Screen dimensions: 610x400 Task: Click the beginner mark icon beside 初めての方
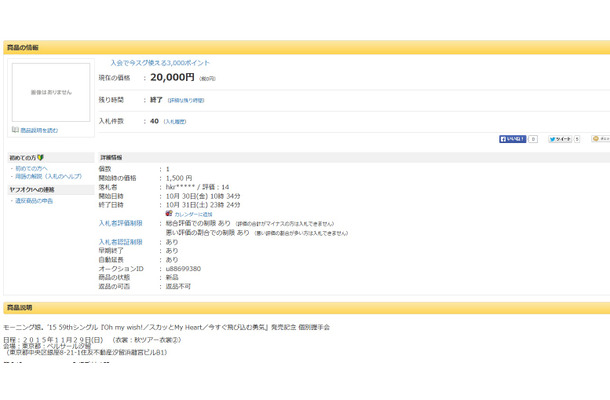[x=40, y=158]
